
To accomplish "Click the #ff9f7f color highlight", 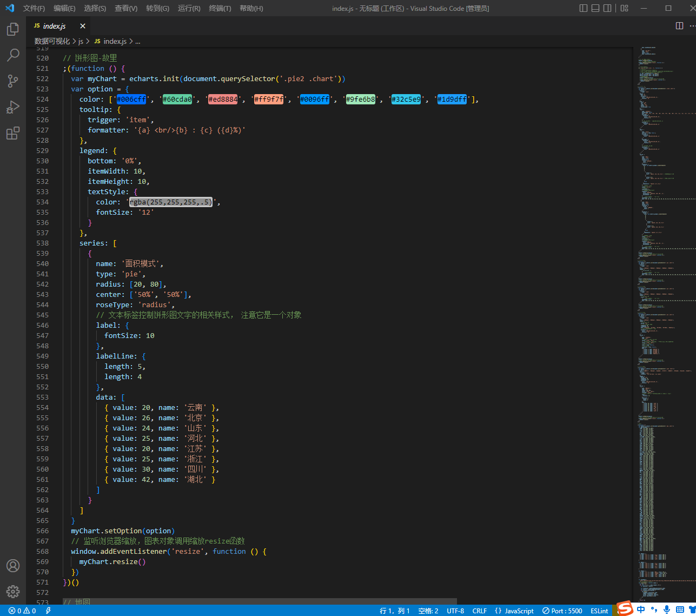I will click(269, 100).
